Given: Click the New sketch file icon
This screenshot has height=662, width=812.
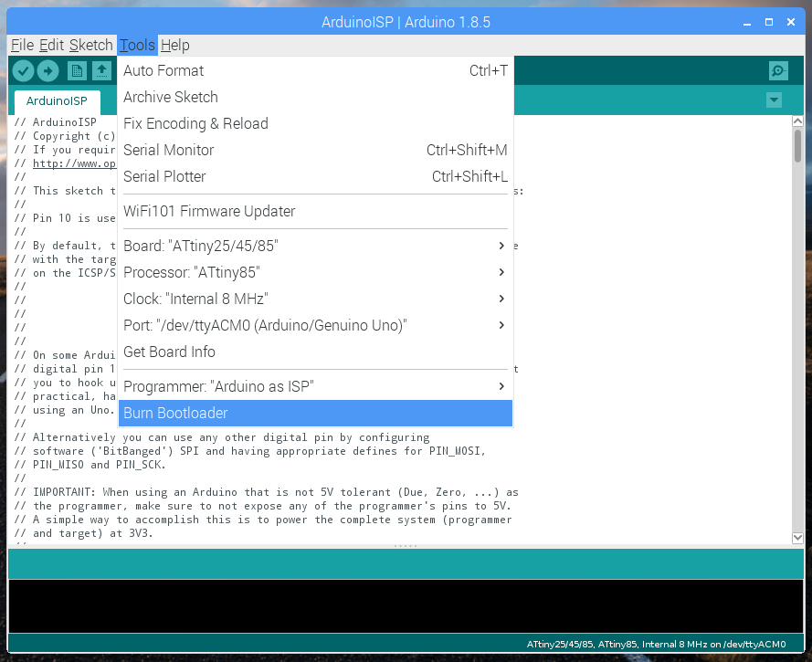Looking at the screenshot, I should coord(77,70).
